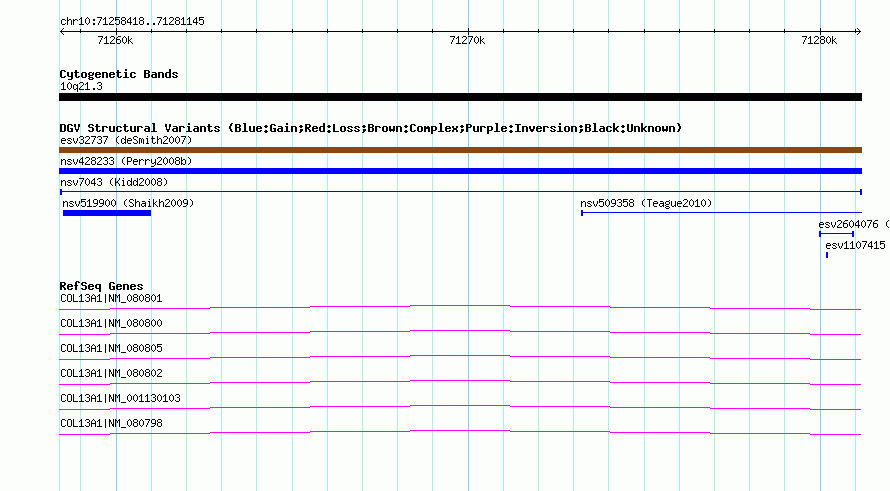Click the COL13A1|NM_080798 transcript label
Image resolution: width=890 pixels, height=491 pixels.
point(111,423)
